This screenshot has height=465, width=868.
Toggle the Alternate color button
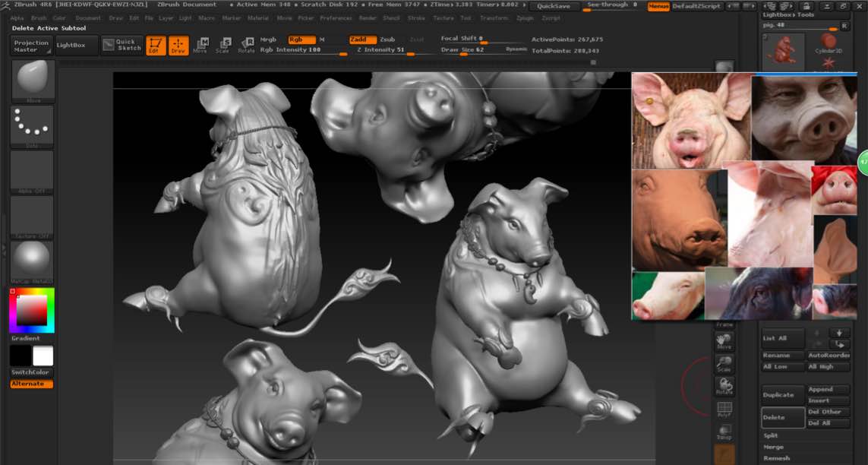point(32,384)
